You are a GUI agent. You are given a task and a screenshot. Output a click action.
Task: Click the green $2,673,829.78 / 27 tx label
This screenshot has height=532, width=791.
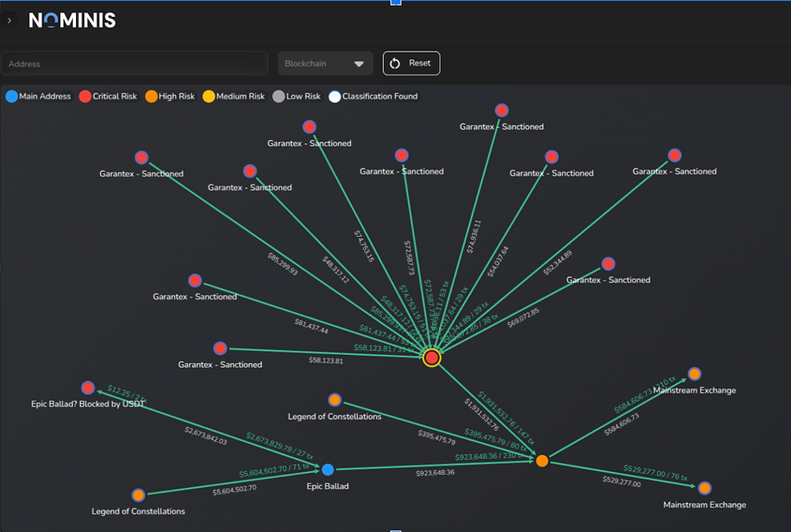pyautogui.click(x=280, y=446)
